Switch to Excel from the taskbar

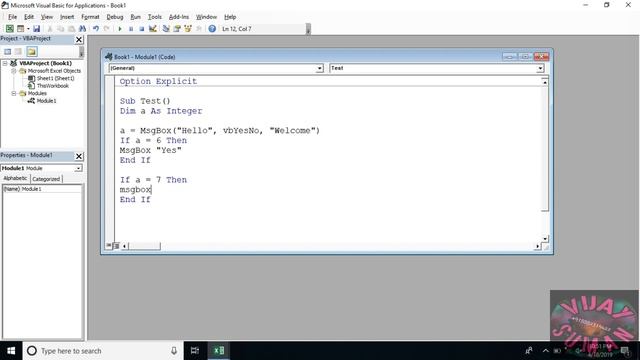pyautogui.click(x=219, y=351)
